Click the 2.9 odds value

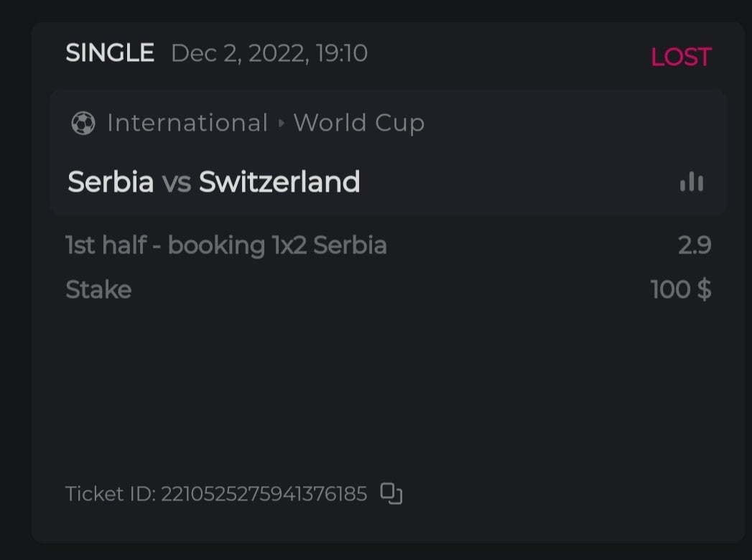(x=695, y=246)
